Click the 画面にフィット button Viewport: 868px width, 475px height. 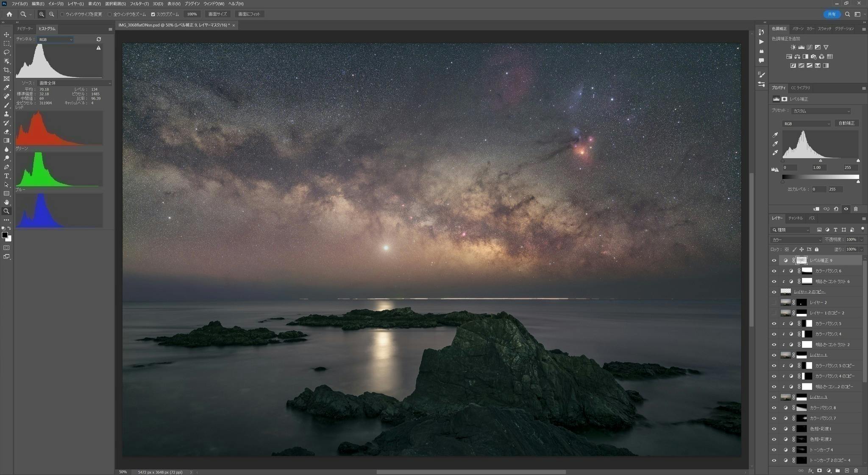(x=249, y=14)
